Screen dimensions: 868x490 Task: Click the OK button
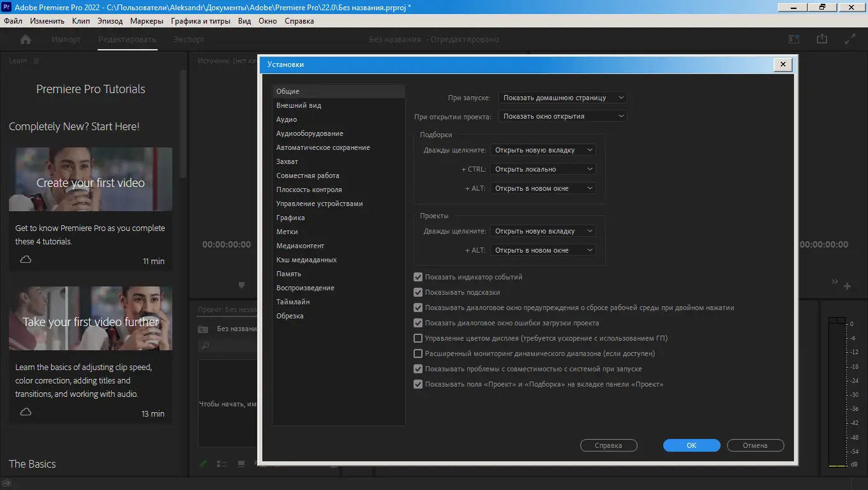pyautogui.click(x=692, y=445)
